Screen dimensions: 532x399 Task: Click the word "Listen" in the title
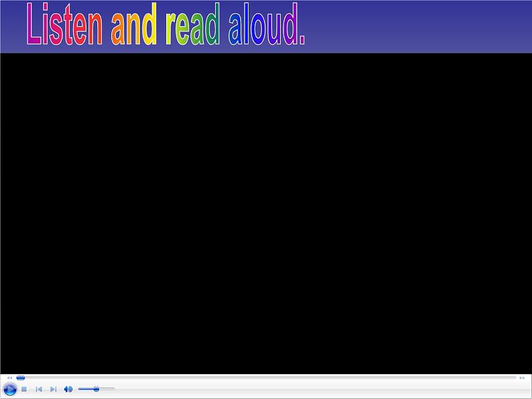tap(65, 27)
